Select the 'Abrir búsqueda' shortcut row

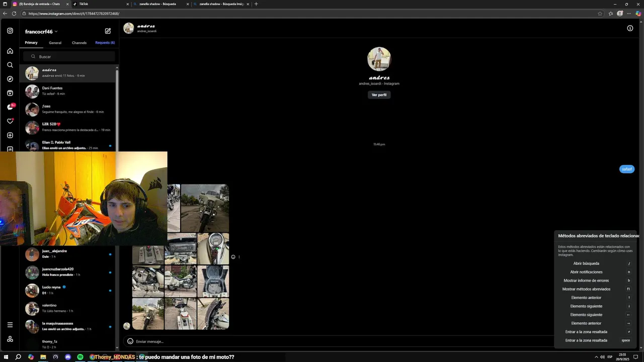point(596,263)
